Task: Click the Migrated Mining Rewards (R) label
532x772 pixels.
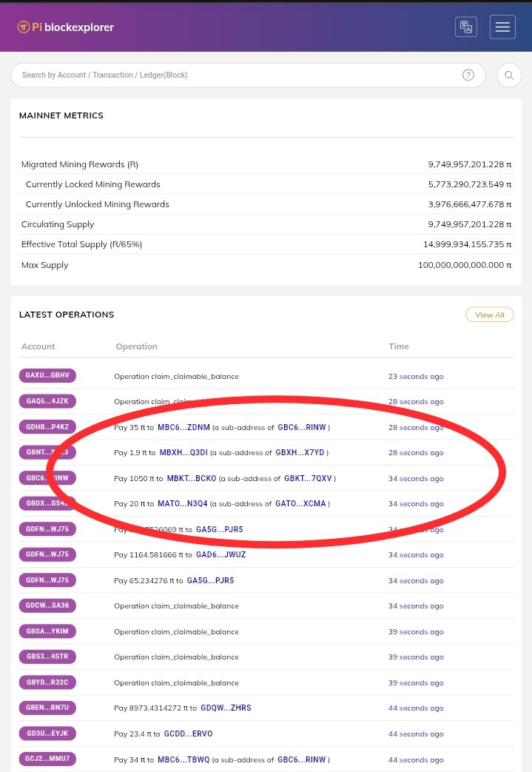Action: pos(80,164)
